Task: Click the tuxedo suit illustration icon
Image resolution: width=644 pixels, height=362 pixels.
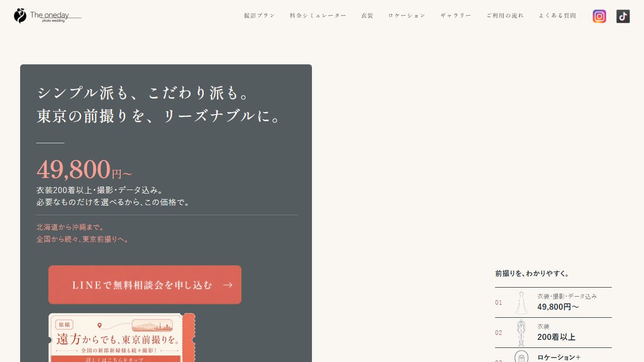Action: click(521, 333)
